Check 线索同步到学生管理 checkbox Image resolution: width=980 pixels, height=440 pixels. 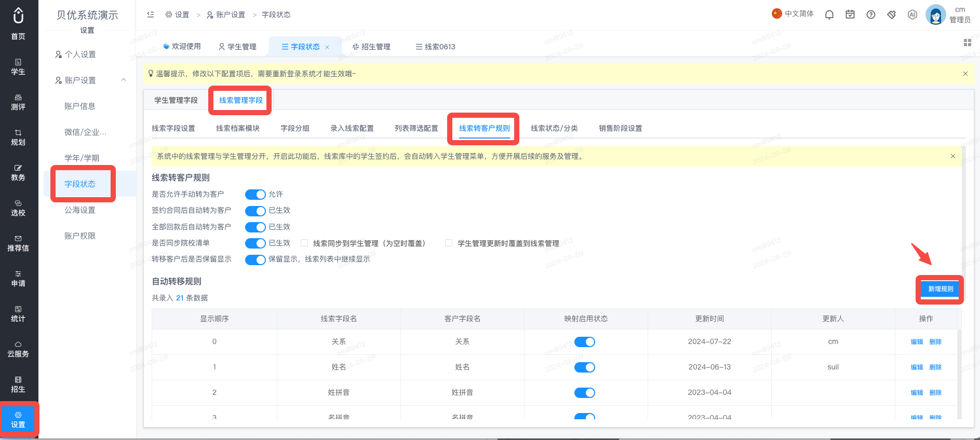(x=304, y=243)
